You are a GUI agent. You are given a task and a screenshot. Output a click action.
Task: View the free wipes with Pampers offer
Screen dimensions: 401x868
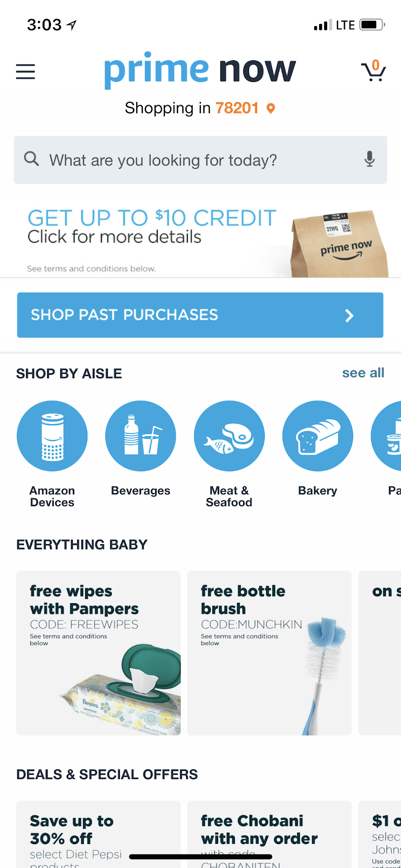(x=98, y=653)
